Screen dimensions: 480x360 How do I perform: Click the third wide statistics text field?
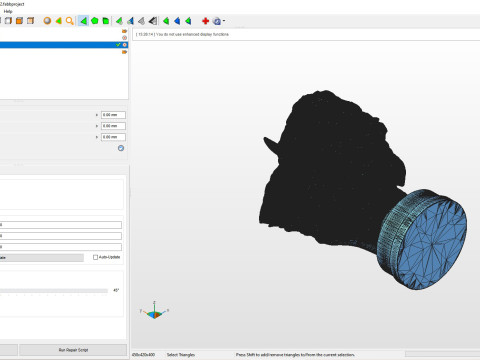[x=61, y=247]
